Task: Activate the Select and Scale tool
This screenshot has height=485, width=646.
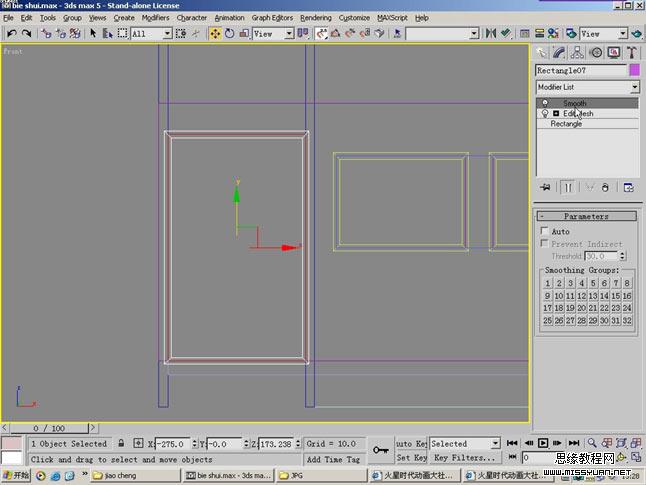Action: (244, 33)
